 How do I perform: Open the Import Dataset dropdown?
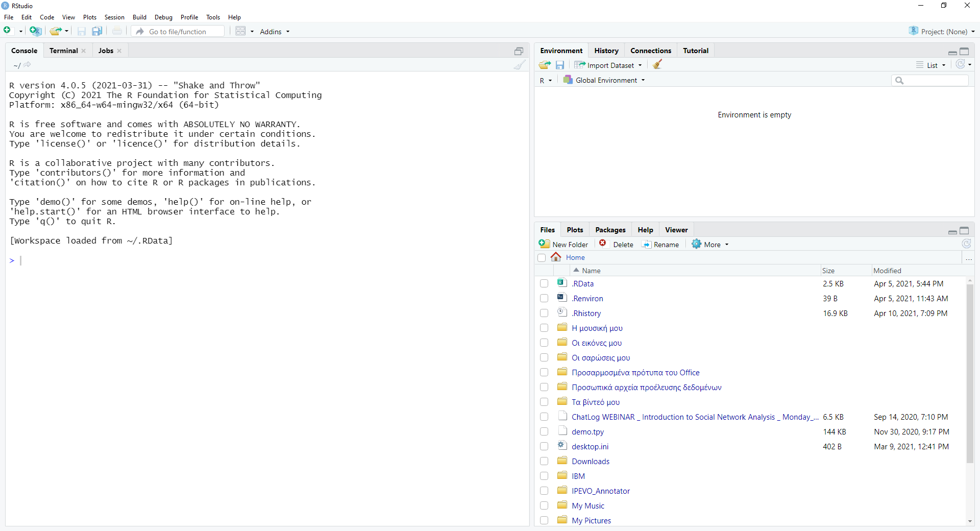click(608, 65)
